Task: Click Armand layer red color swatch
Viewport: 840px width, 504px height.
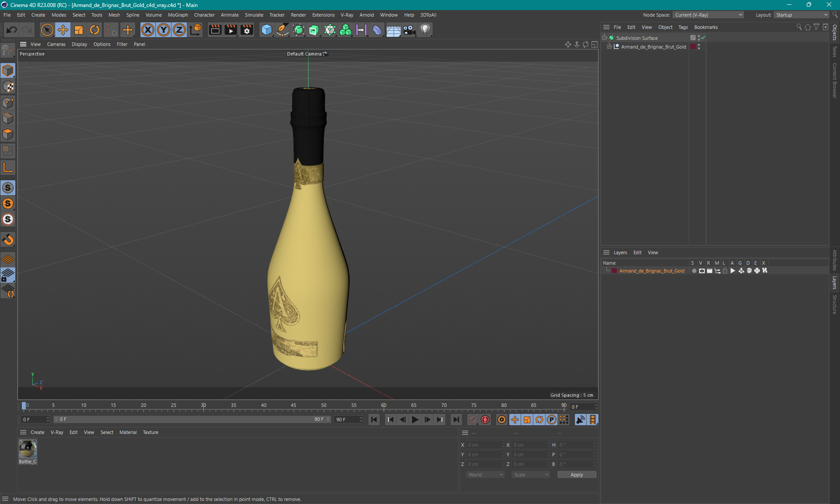Action: (614, 271)
